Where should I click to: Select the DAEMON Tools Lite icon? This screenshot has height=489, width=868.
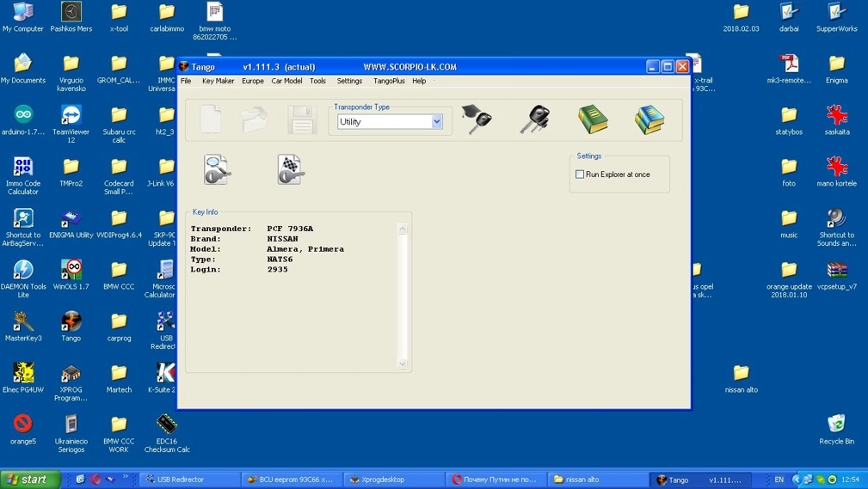tap(22, 278)
